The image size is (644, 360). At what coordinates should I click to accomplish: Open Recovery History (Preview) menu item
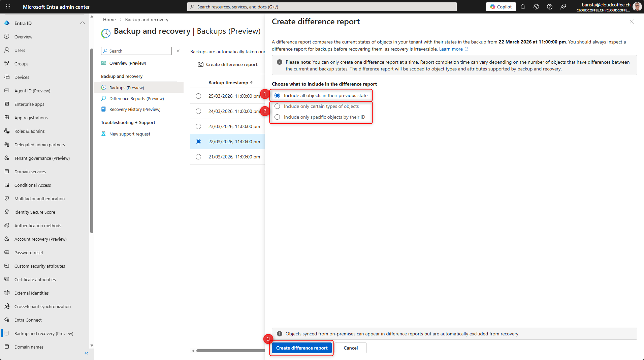click(135, 109)
